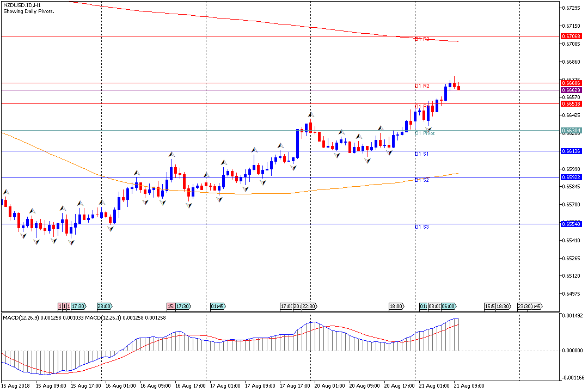The height and width of the screenshot is (392, 588).
Task: Select the 22:30 event time marker
Action: pos(310,307)
